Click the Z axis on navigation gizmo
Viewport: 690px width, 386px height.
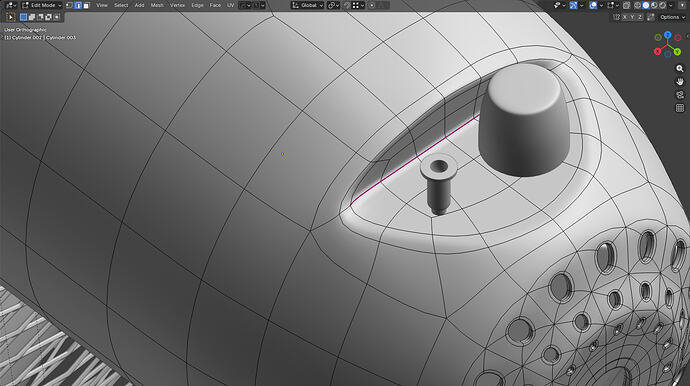668,35
